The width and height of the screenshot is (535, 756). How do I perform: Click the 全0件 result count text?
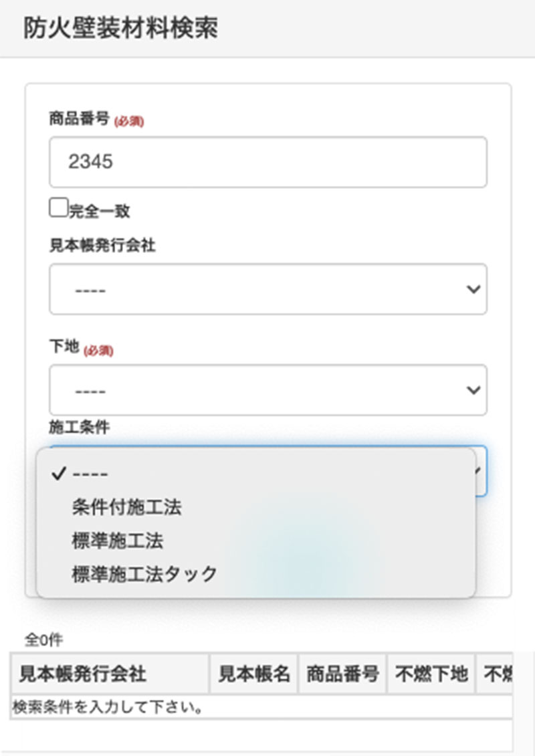click(x=43, y=640)
